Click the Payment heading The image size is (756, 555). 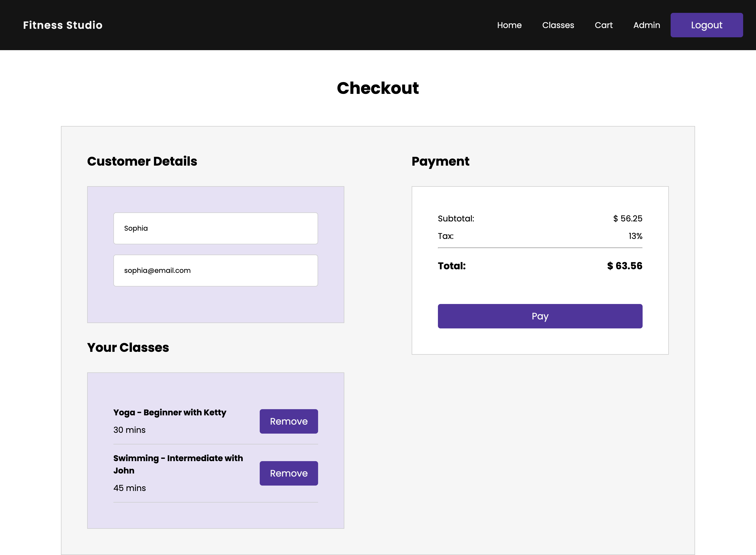(440, 161)
